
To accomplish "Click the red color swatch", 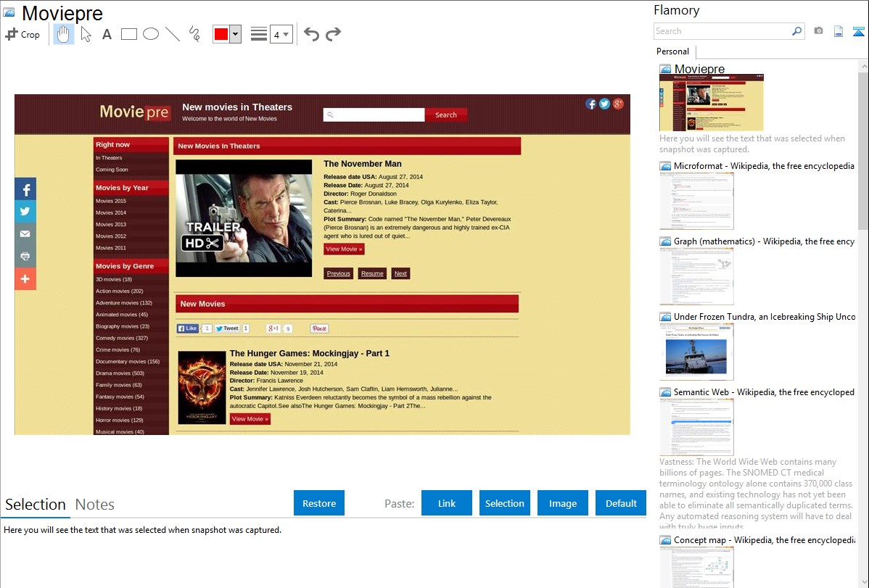I will [221, 34].
